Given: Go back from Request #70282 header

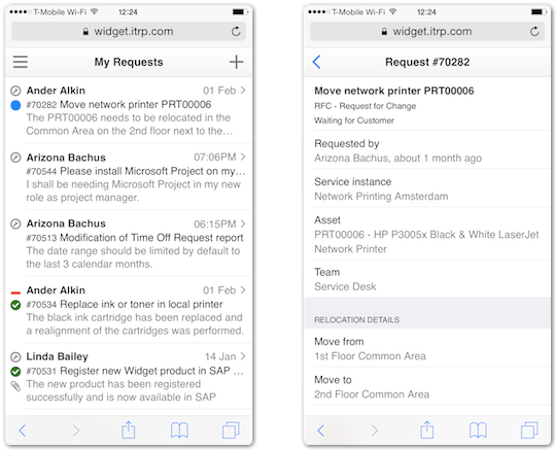Looking at the screenshot, I should 317,62.
